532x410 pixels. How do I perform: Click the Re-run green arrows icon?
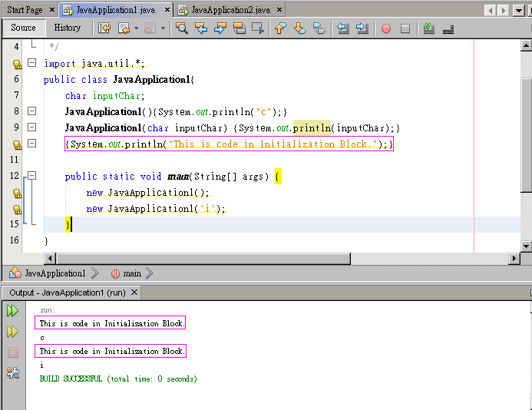point(12,310)
